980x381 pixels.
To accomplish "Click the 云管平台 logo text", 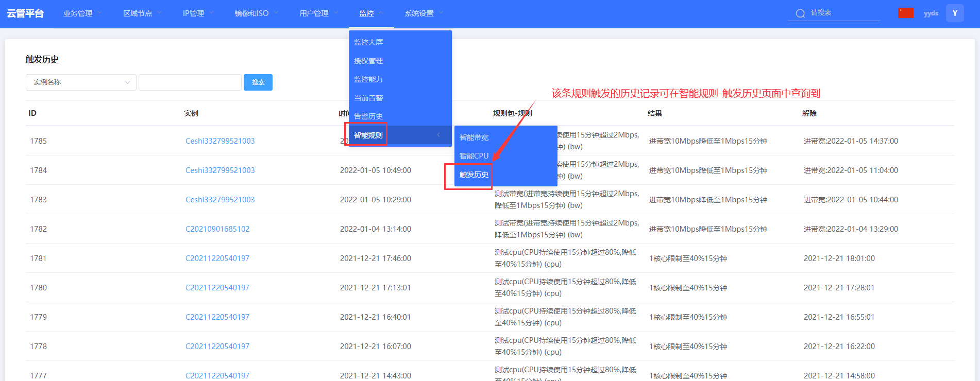I will point(25,13).
